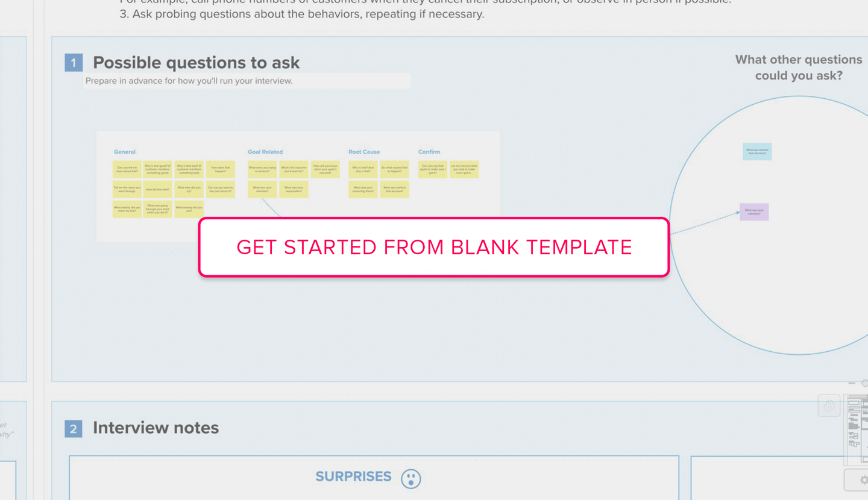Viewport: 868px width, 500px height.
Task: Click the SURPRISES heading label
Action: [353, 477]
